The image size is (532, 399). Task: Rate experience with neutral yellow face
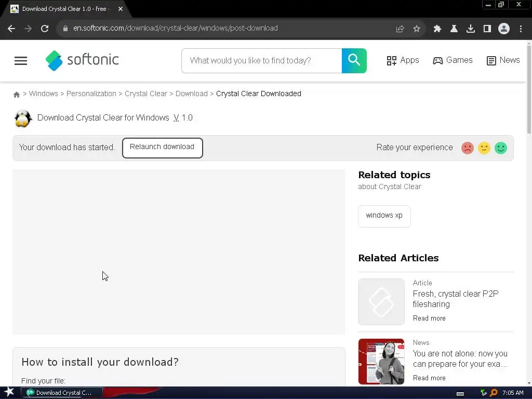(484, 148)
